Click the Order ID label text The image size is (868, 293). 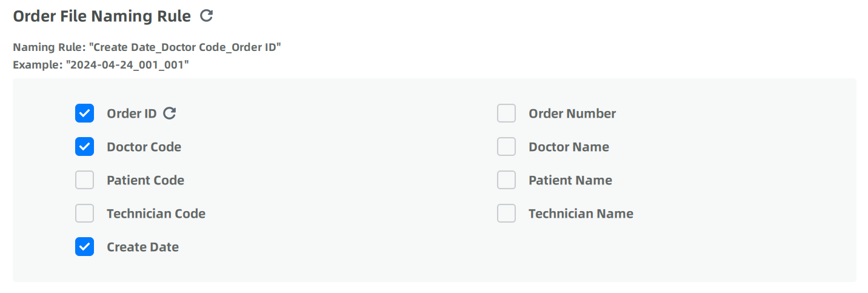point(132,113)
